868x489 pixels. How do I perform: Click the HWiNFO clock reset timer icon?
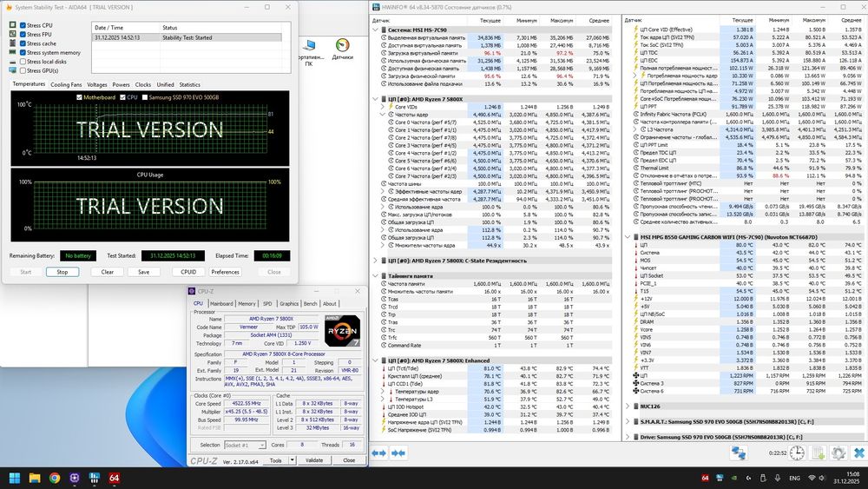[797, 453]
